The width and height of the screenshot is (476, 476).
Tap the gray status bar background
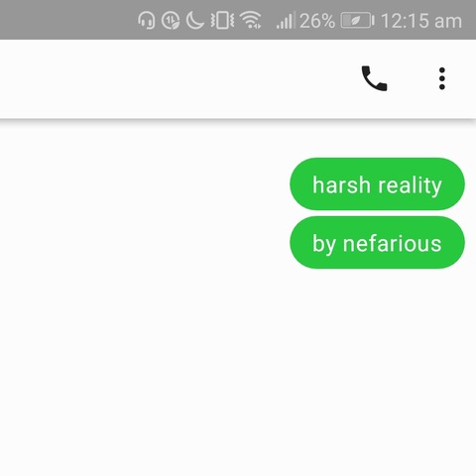(66, 20)
